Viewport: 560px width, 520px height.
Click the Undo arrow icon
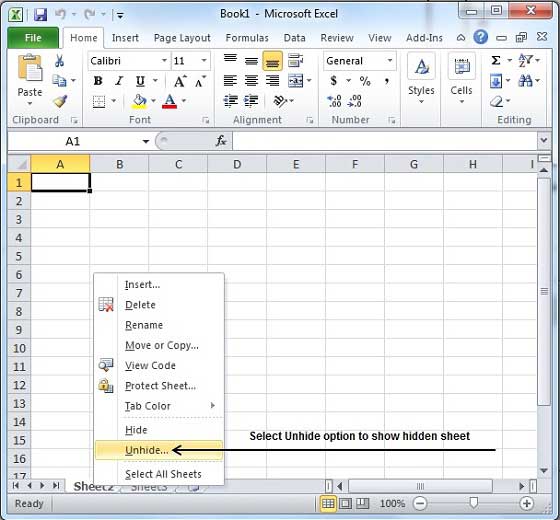point(61,14)
